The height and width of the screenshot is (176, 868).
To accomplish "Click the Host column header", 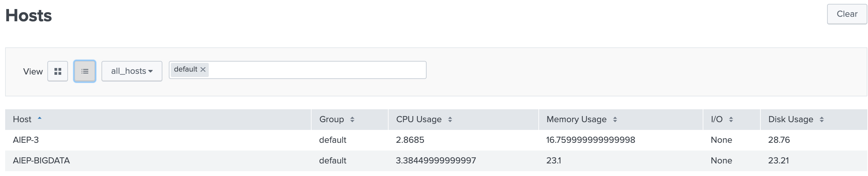I will (22, 119).
